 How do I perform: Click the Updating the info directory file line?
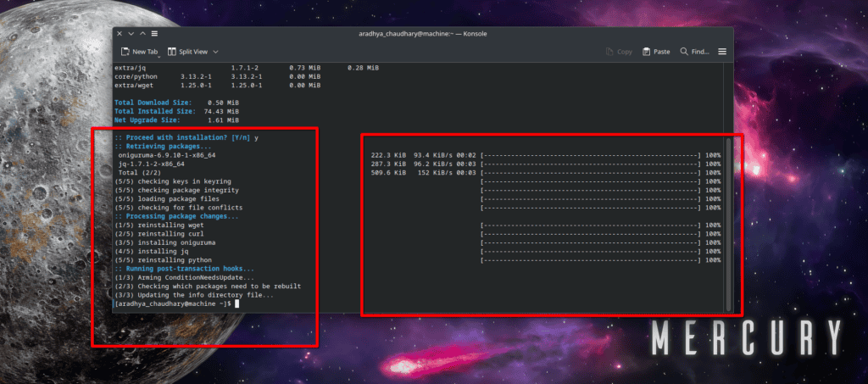coord(194,295)
